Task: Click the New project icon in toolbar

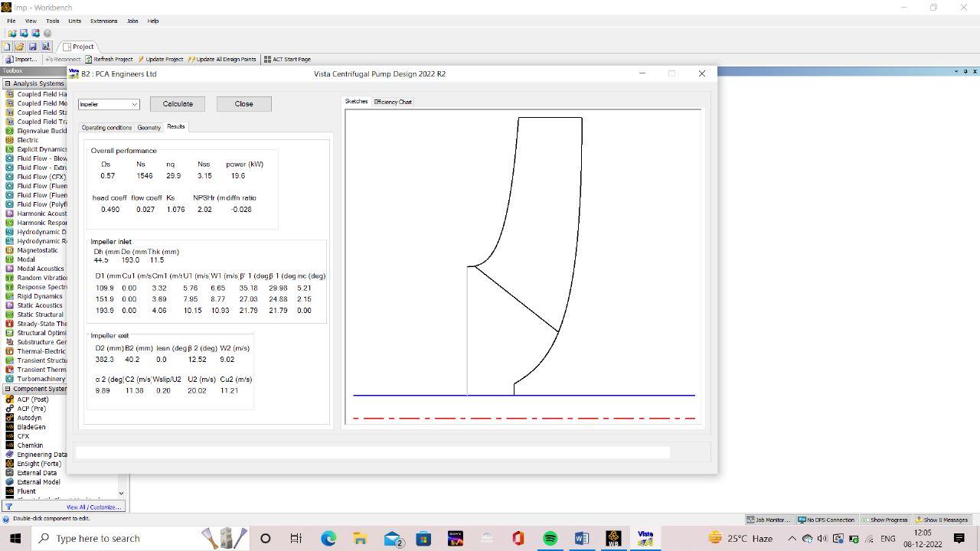Action: [x=6, y=47]
